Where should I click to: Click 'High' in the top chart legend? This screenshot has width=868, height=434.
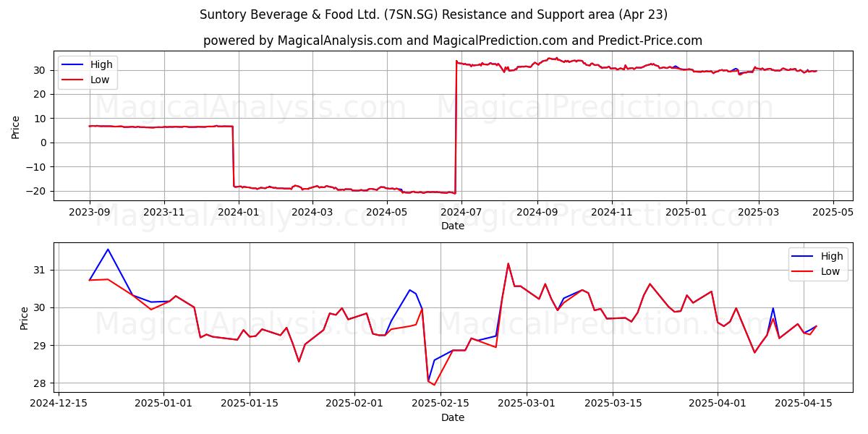(101, 64)
